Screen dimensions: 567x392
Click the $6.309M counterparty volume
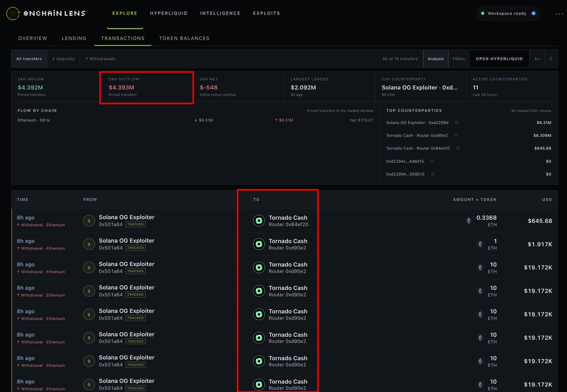pyautogui.click(x=542, y=135)
